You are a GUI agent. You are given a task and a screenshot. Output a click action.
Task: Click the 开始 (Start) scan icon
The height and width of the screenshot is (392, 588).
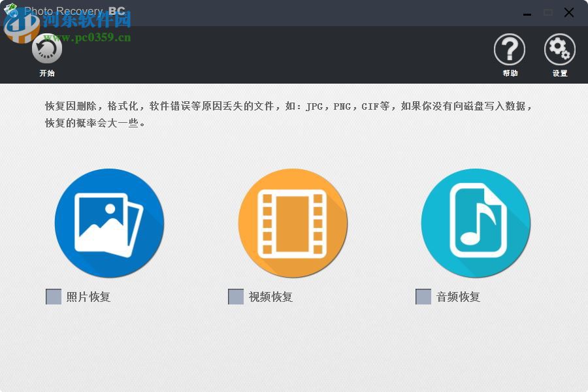46,48
